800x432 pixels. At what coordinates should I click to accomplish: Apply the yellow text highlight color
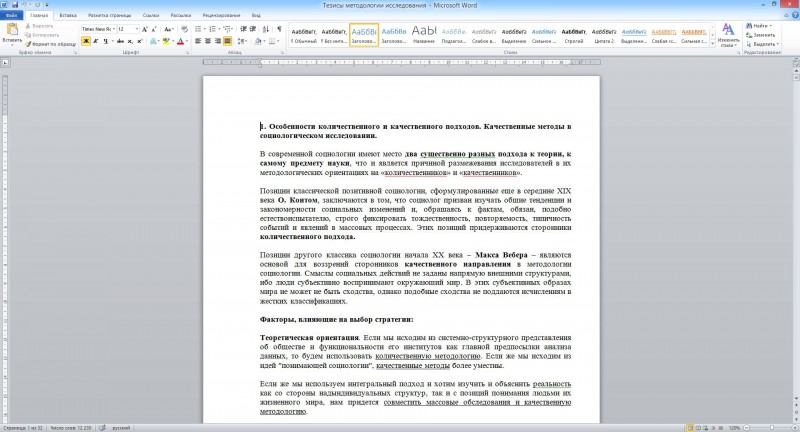click(165, 41)
